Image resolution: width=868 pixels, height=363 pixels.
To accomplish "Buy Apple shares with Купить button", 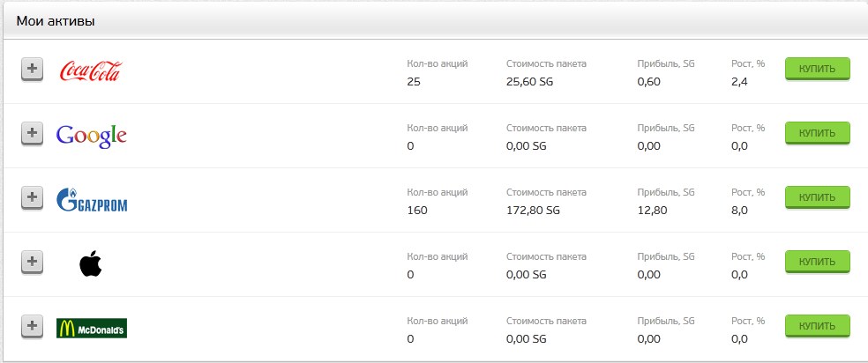I will [817, 262].
